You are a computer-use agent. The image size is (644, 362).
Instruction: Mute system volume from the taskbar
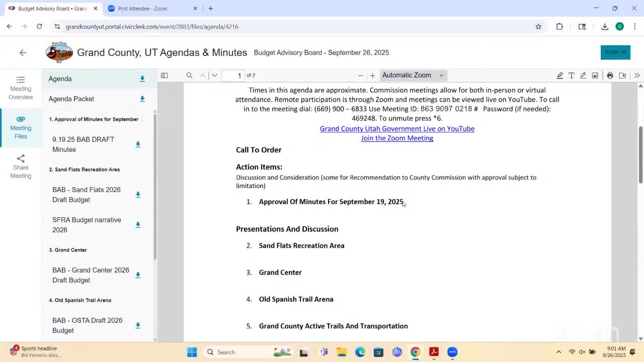pos(582,352)
